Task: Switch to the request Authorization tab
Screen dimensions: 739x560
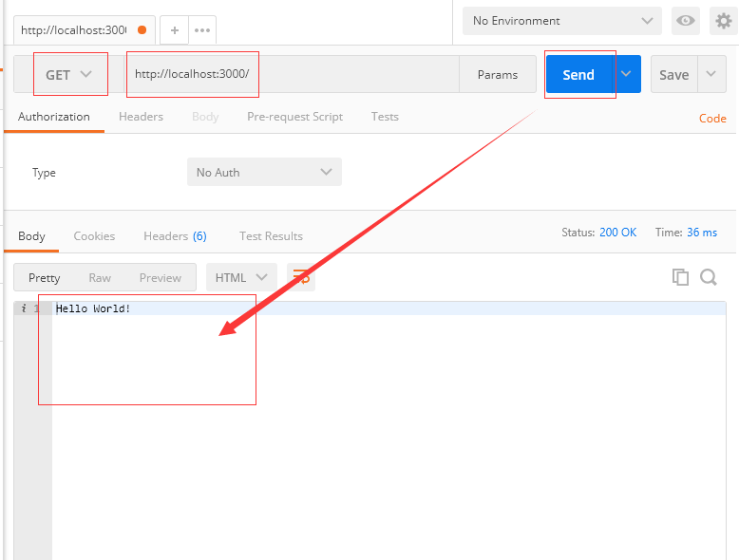Action: coord(54,117)
